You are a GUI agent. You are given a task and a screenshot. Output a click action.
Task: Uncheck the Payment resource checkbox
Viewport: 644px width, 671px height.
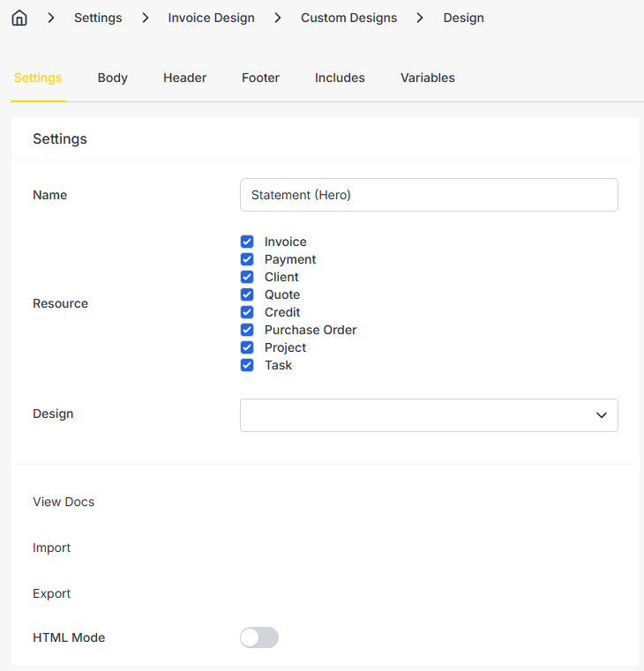coord(247,259)
